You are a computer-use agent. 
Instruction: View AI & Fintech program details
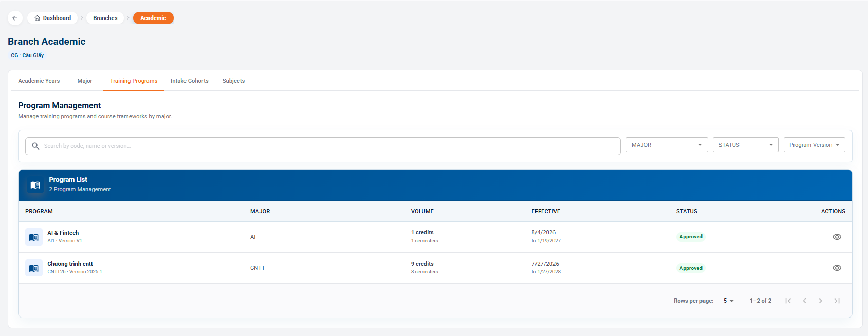coord(837,237)
